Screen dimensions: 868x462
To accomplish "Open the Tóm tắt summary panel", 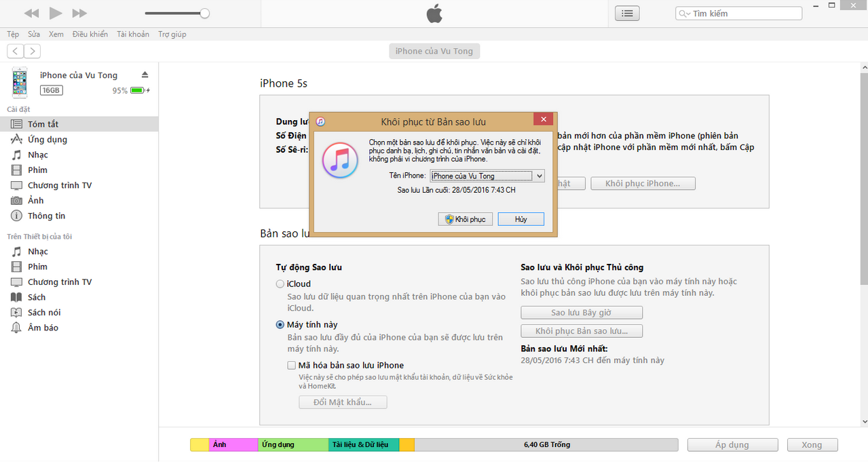I will pyautogui.click(x=42, y=123).
